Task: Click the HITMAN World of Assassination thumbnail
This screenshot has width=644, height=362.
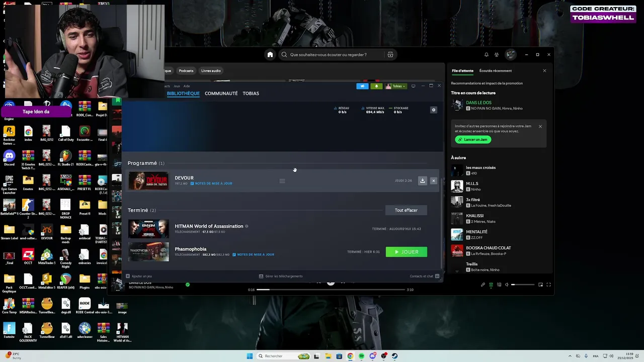Action: 148,229
